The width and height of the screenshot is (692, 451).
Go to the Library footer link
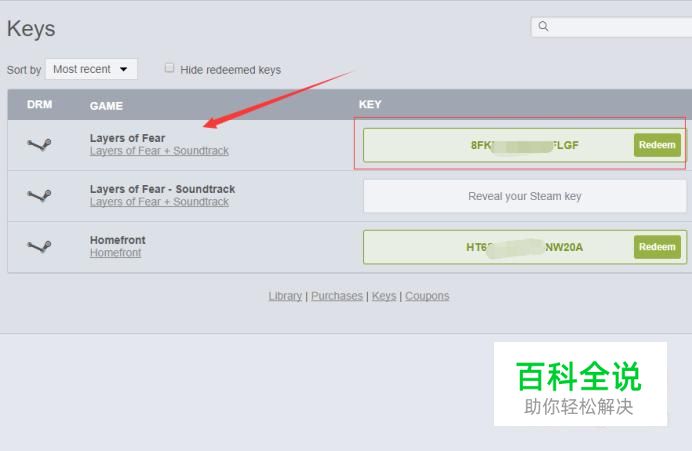tap(285, 296)
